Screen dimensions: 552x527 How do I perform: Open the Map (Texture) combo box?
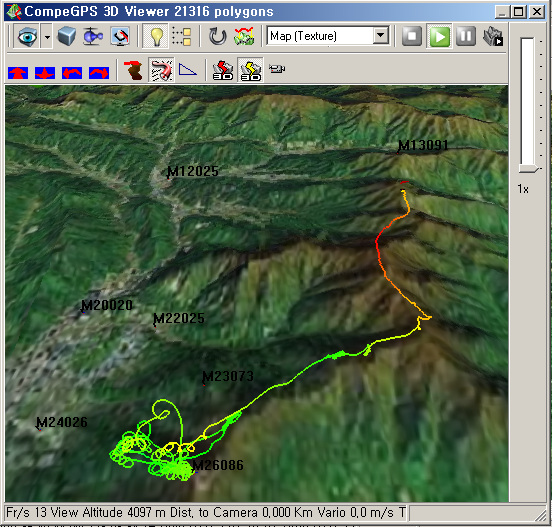coord(328,36)
